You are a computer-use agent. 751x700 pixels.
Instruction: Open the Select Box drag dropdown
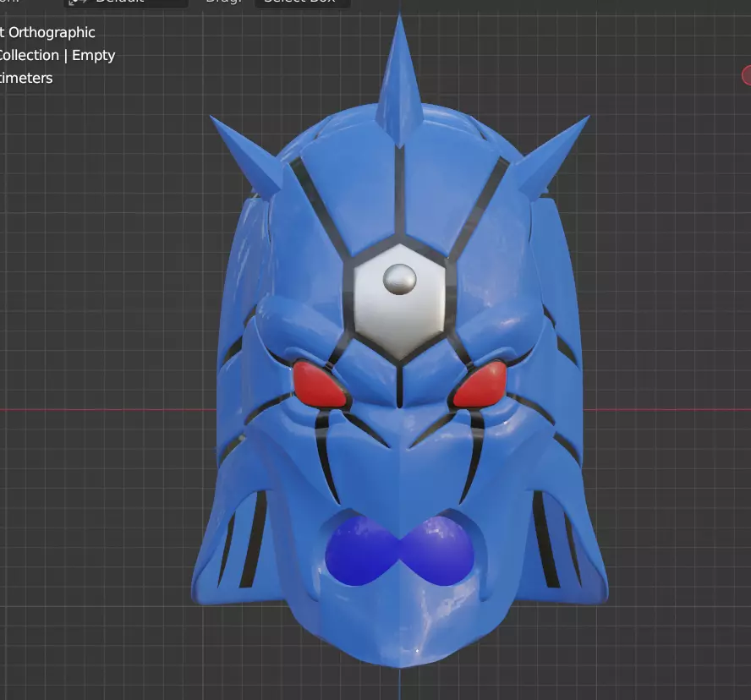(x=302, y=3)
